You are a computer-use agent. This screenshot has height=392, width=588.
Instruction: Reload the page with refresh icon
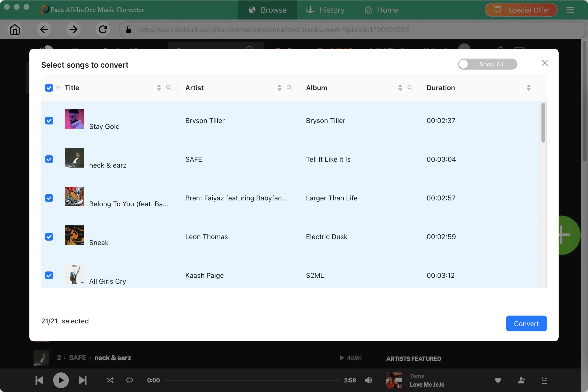click(x=103, y=29)
